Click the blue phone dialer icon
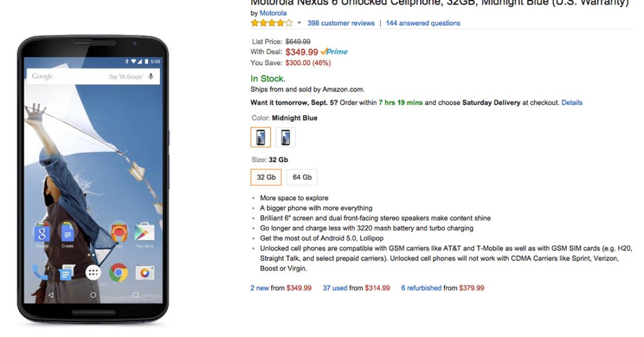This screenshot has height=337, width=644. pyautogui.click(x=40, y=273)
